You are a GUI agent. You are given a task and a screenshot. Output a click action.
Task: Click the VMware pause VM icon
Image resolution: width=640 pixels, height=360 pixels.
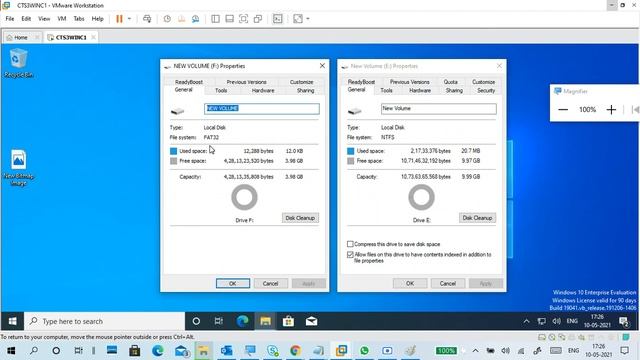pyautogui.click(x=119, y=19)
